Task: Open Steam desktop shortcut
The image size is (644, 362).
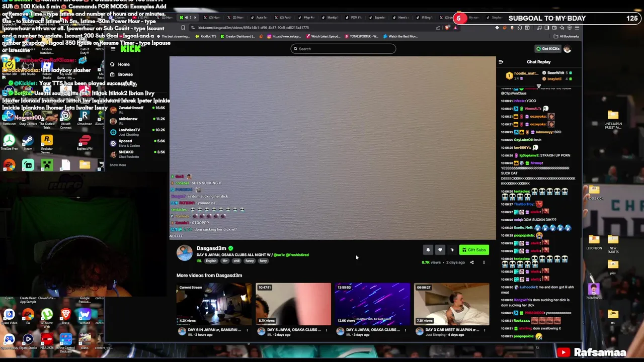Action: click(x=28, y=143)
